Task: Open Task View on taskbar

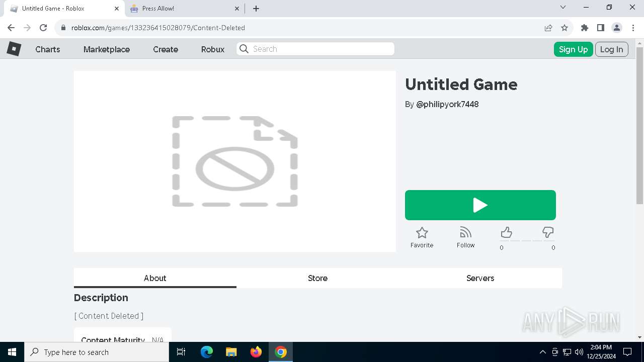Action: [x=181, y=352]
